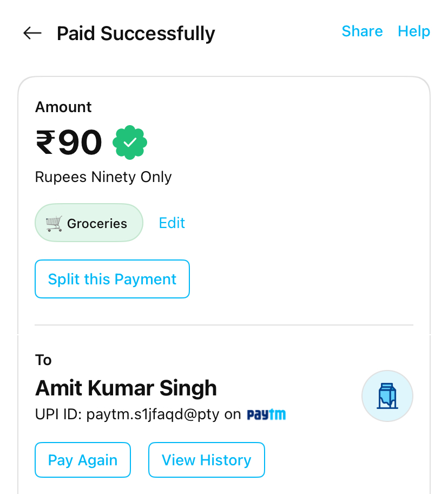This screenshot has width=448, height=494.
Task: Click the Amount label
Action: (x=63, y=107)
